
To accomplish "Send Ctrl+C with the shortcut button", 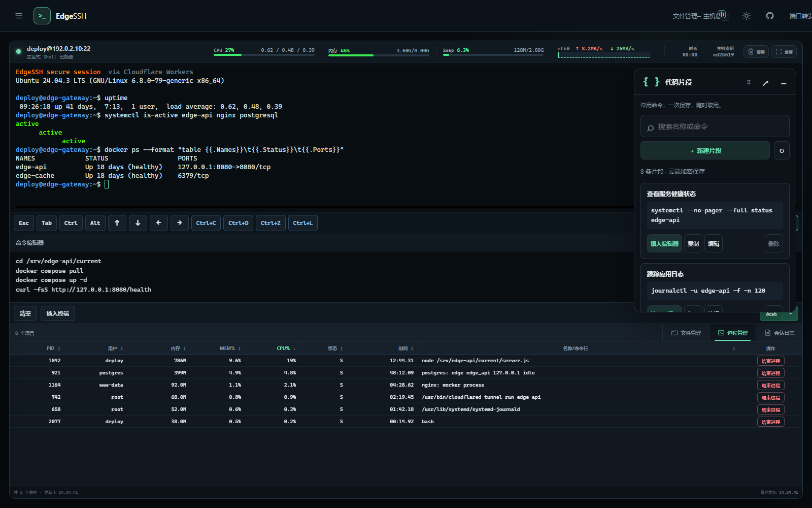I will 206,223.
